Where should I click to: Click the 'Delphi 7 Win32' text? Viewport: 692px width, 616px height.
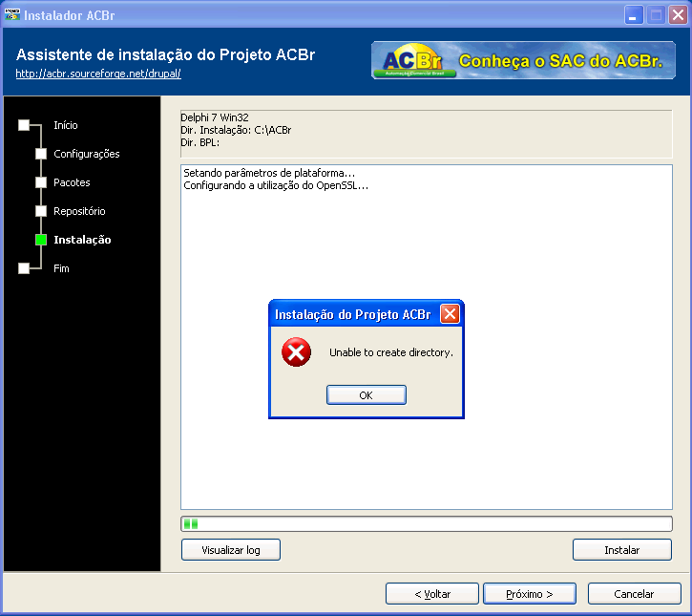pyautogui.click(x=215, y=117)
